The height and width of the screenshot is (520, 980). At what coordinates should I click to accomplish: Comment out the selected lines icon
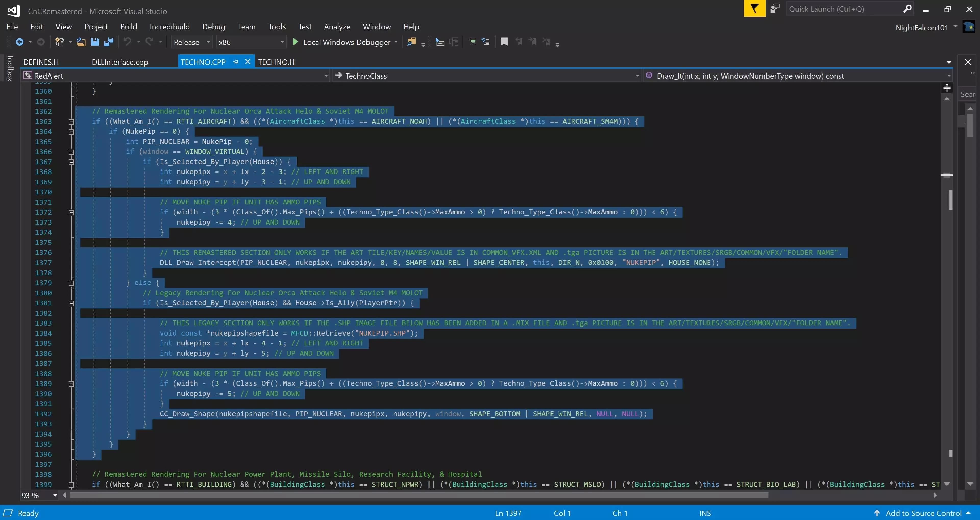[472, 42]
